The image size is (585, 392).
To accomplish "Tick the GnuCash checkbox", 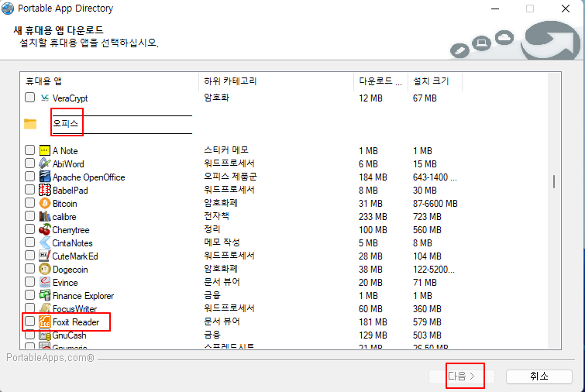I will [30, 334].
